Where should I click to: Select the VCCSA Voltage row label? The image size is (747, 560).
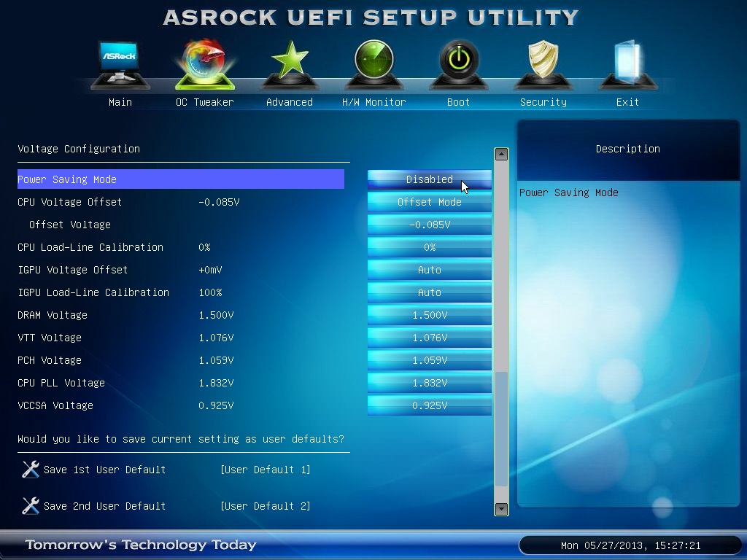pyautogui.click(x=55, y=405)
